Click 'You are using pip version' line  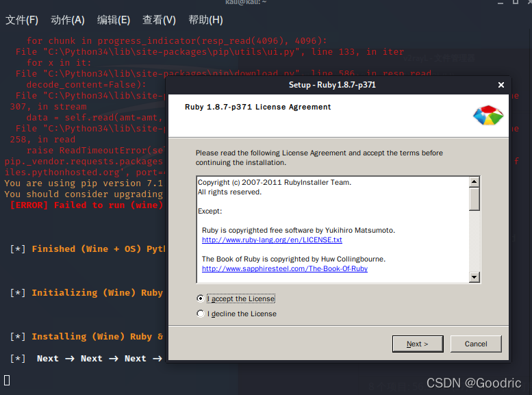coord(84,183)
